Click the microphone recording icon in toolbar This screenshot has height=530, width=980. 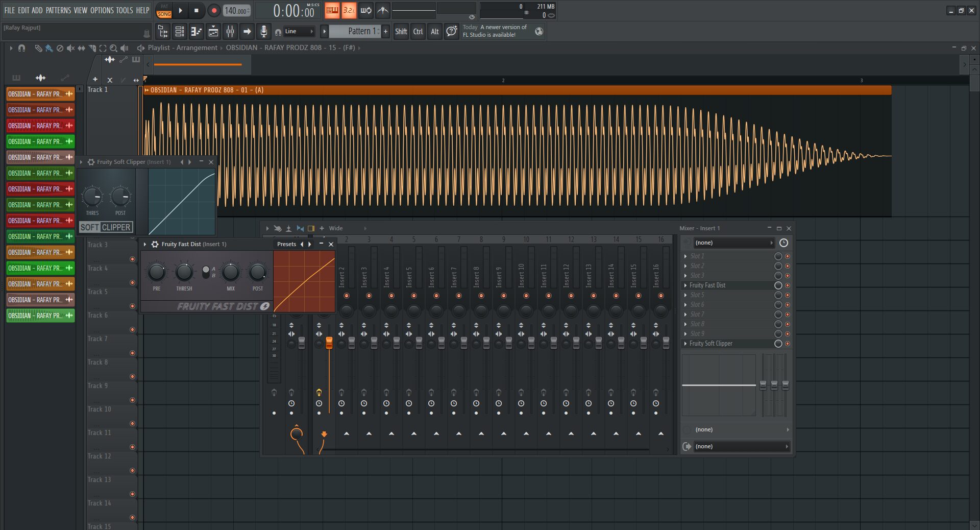[x=263, y=32]
